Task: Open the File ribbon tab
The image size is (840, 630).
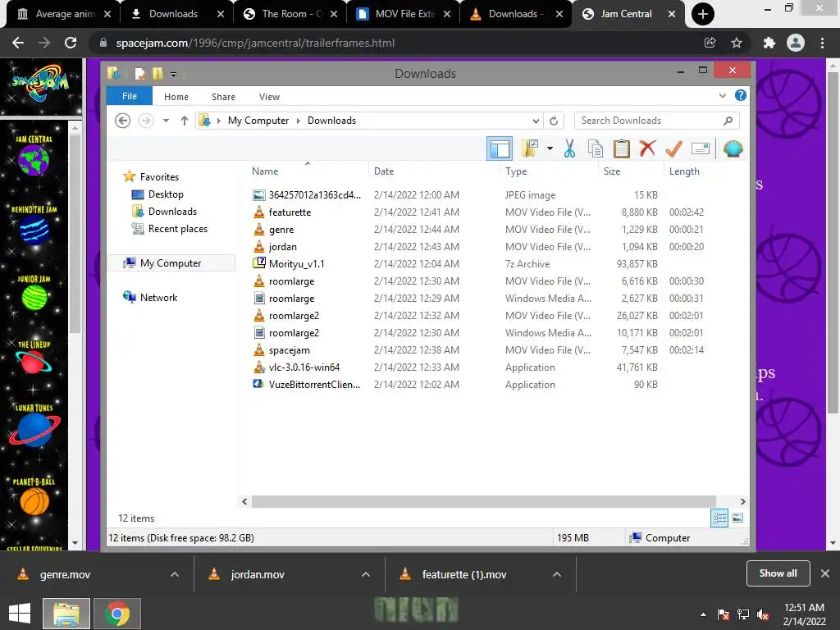Action: click(130, 96)
